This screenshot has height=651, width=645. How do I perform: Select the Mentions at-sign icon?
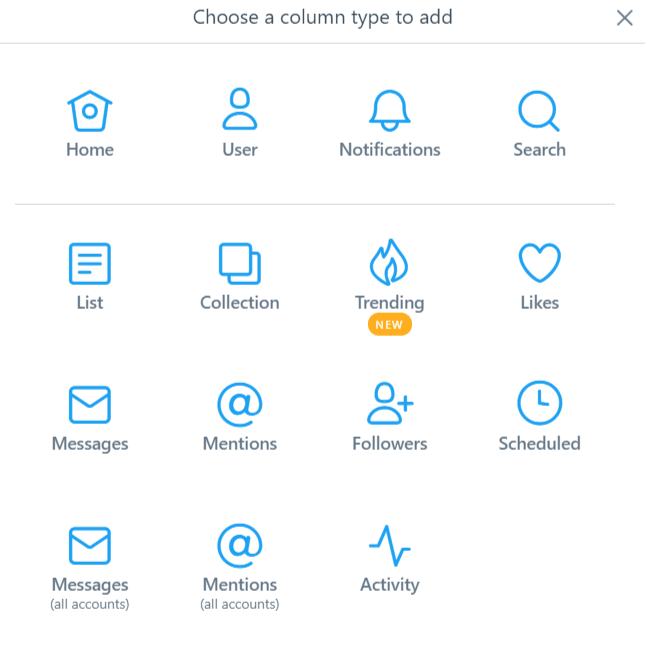tap(240, 405)
